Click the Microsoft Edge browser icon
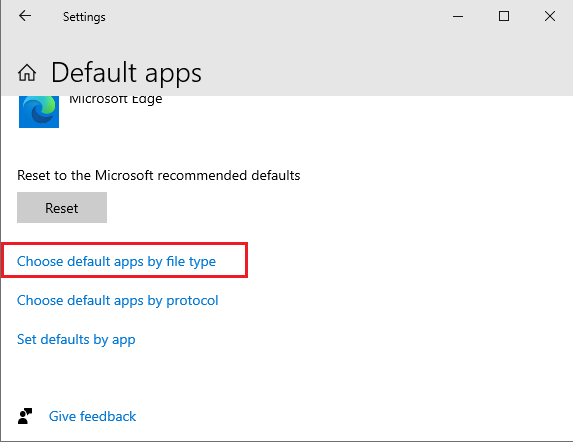 [x=39, y=112]
